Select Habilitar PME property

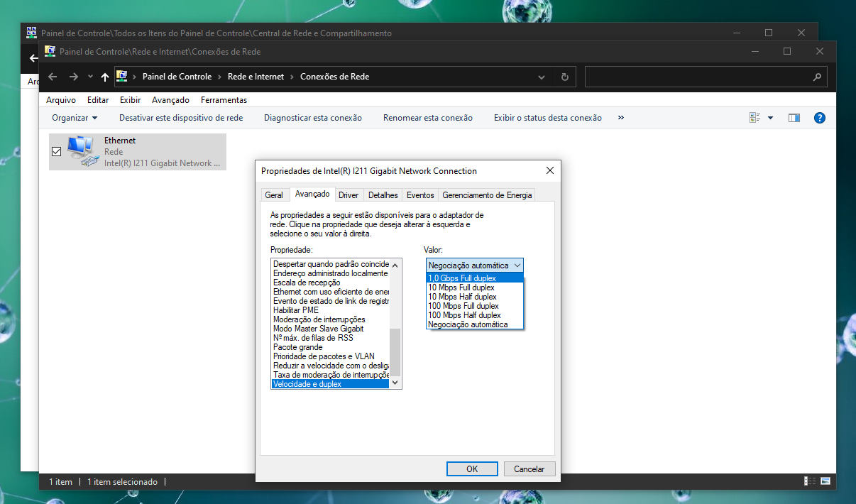[331, 309]
